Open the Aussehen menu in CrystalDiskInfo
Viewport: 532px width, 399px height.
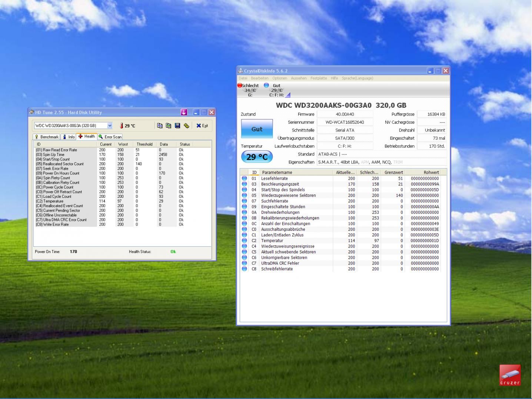click(299, 78)
